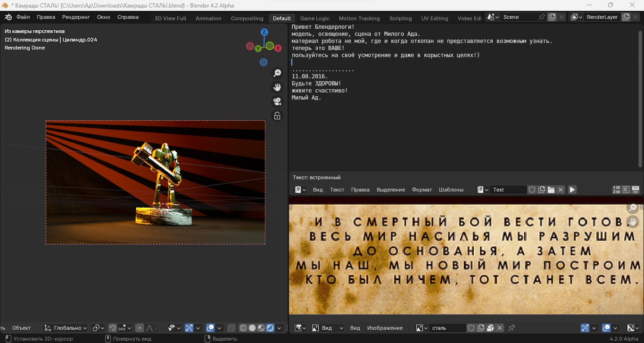Toggle word wrap in the text editor
This screenshot has width=644, height=343.
pos(626,190)
